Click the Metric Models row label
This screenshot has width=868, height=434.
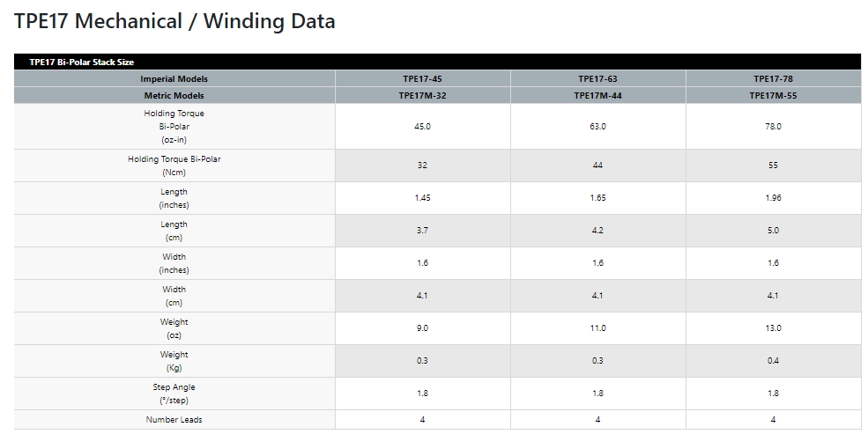click(174, 95)
